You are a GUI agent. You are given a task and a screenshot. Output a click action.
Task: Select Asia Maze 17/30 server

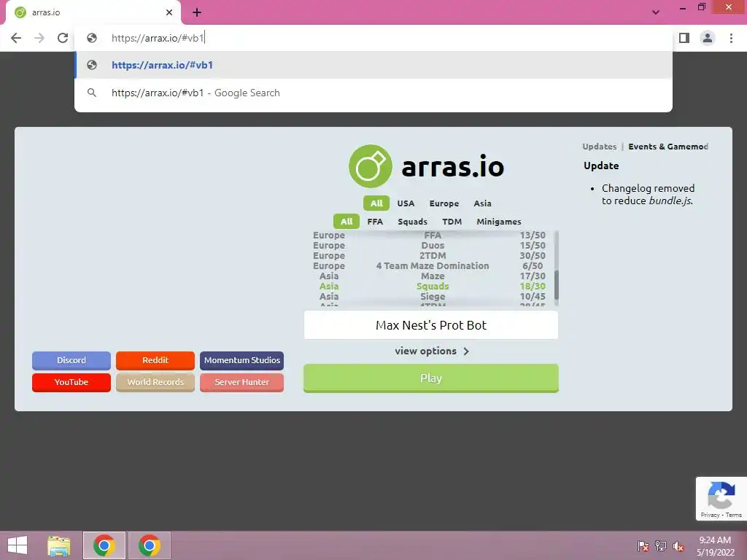(x=429, y=276)
